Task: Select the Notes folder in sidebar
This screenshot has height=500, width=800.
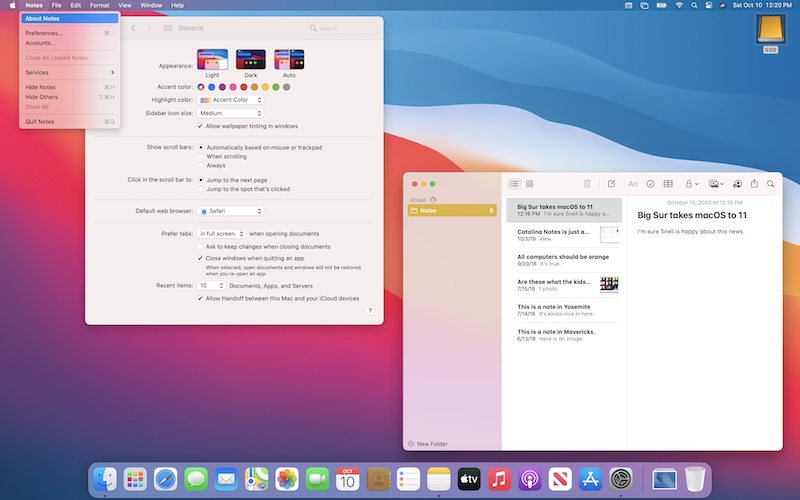Action: (452, 210)
